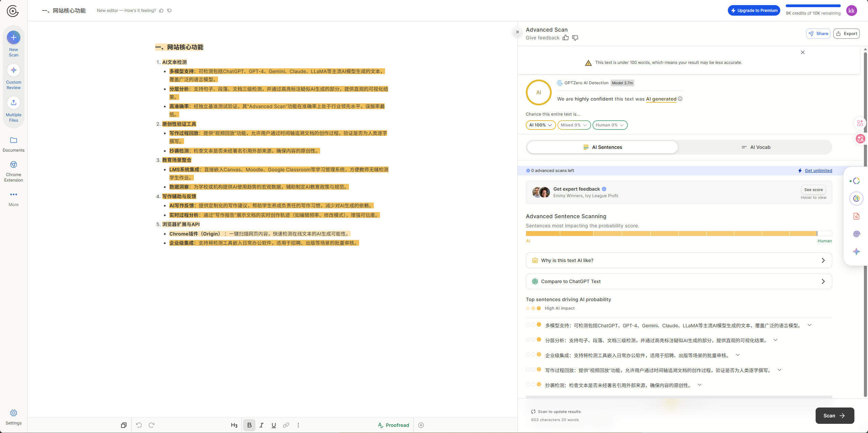Give thumbs up feedback on Advanced Scan

(566, 38)
